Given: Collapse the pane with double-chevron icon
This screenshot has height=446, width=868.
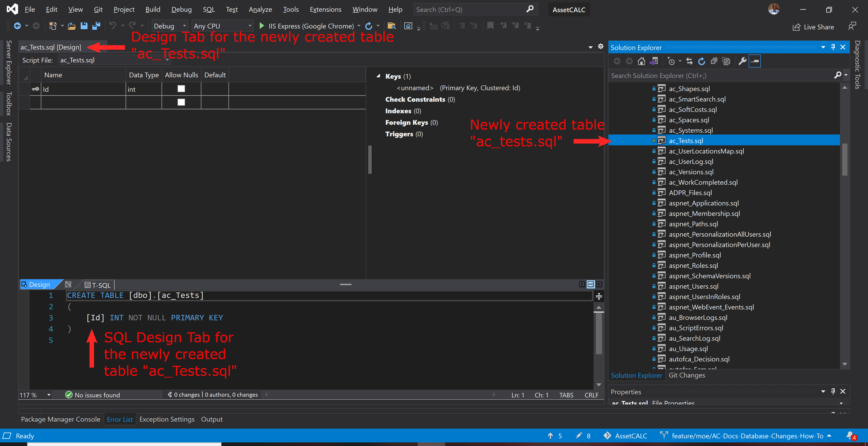Looking at the screenshot, I should pos(599,284).
